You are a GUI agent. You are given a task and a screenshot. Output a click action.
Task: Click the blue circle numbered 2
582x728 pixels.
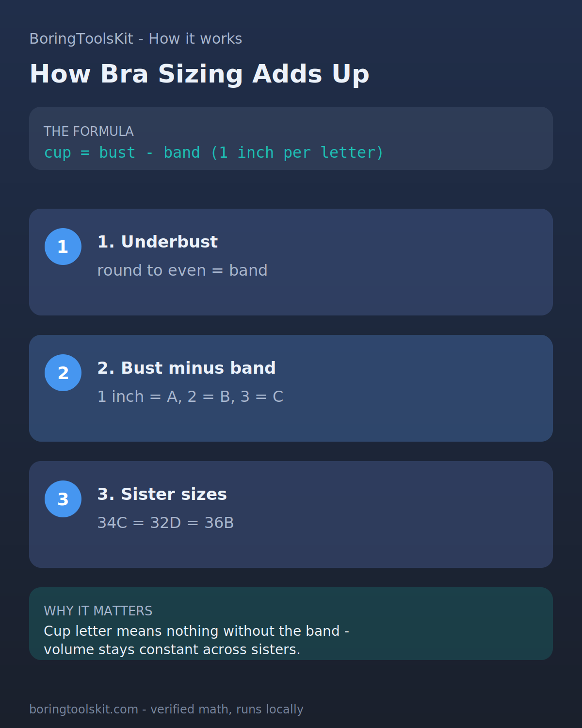pyautogui.click(x=63, y=373)
